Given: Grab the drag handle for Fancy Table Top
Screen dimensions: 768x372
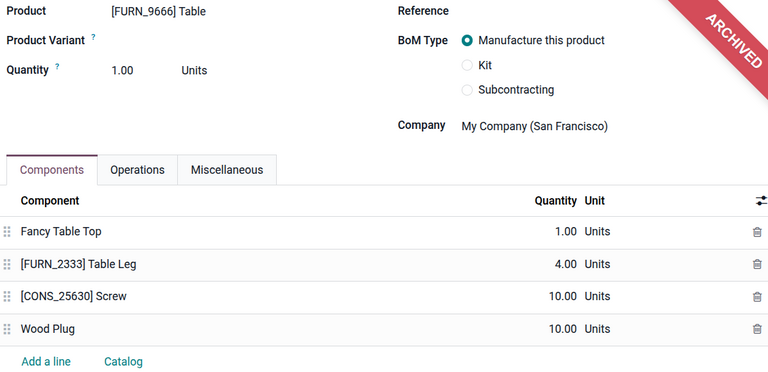Looking at the screenshot, I should 7,232.
